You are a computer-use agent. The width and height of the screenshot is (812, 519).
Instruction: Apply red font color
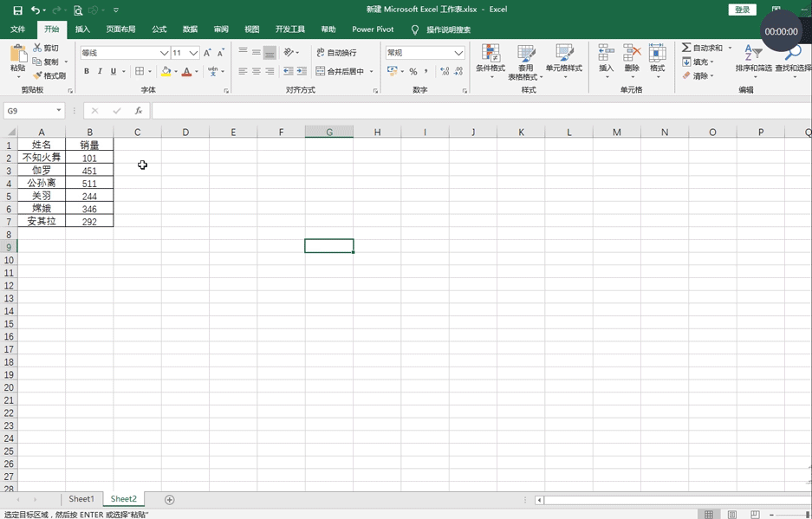[187, 71]
